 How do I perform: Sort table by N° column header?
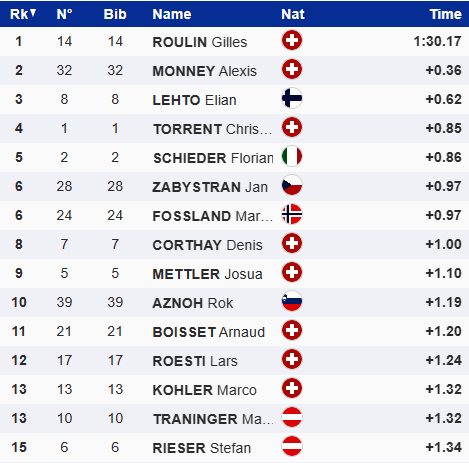(x=64, y=14)
